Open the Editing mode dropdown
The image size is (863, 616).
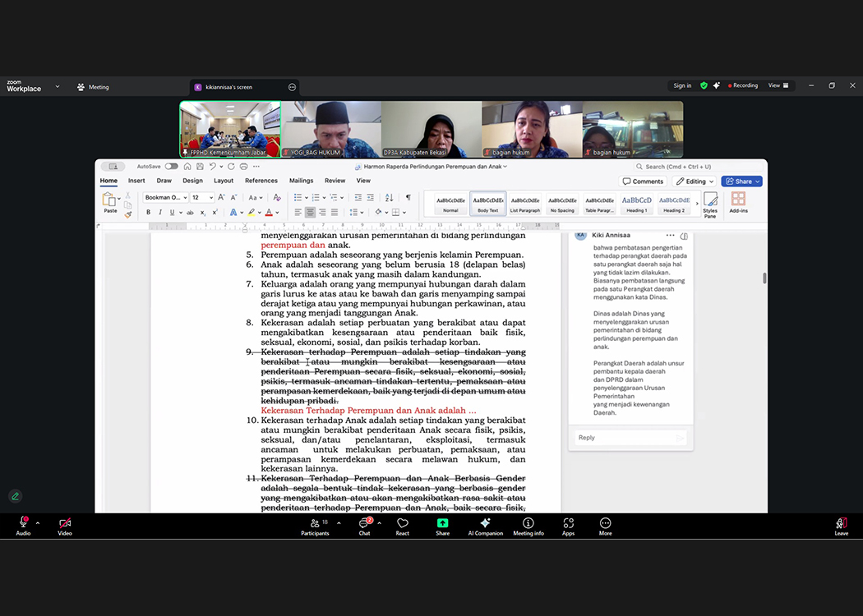click(x=694, y=182)
